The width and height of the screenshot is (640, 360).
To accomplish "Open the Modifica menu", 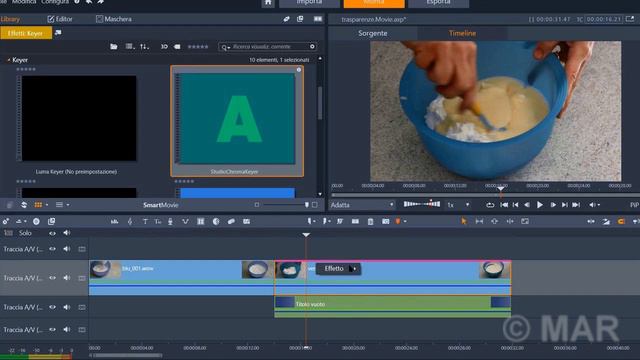I will pyautogui.click(x=24, y=2).
